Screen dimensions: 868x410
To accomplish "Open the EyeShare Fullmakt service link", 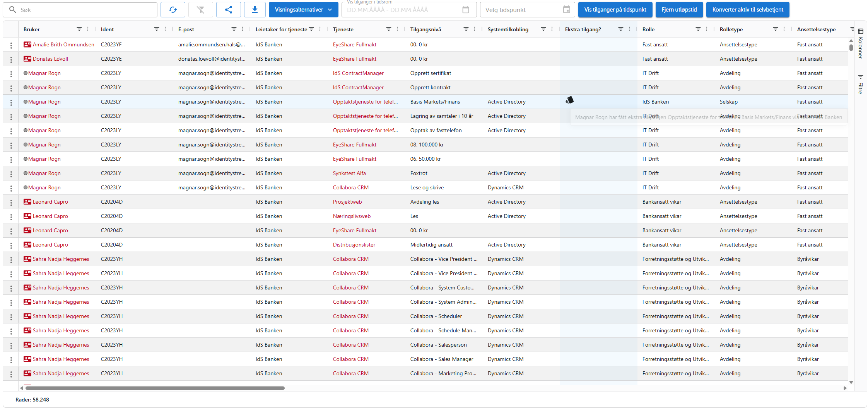I will (x=354, y=44).
